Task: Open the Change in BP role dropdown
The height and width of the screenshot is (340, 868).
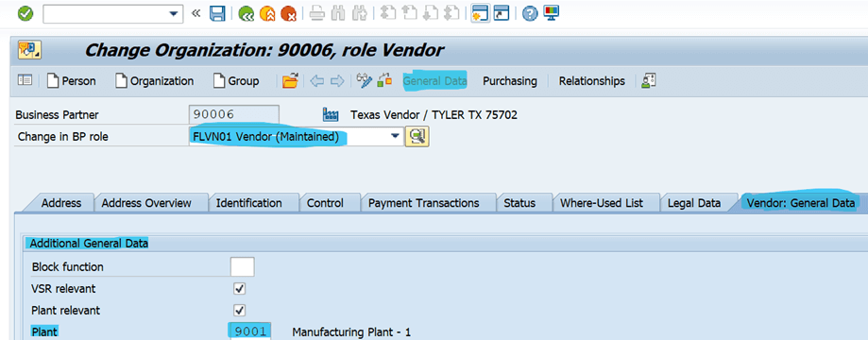Action: click(395, 136)
